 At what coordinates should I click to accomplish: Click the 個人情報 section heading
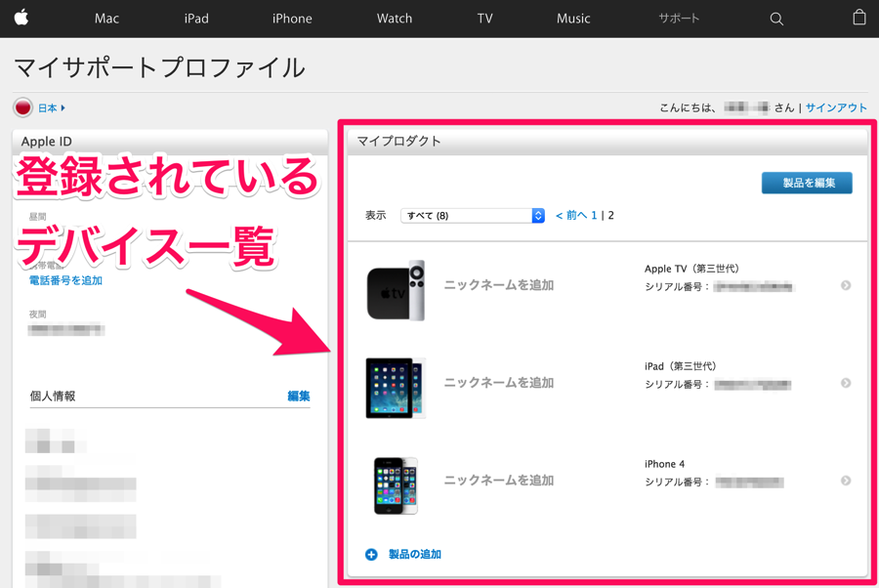(x=52, y=397)
